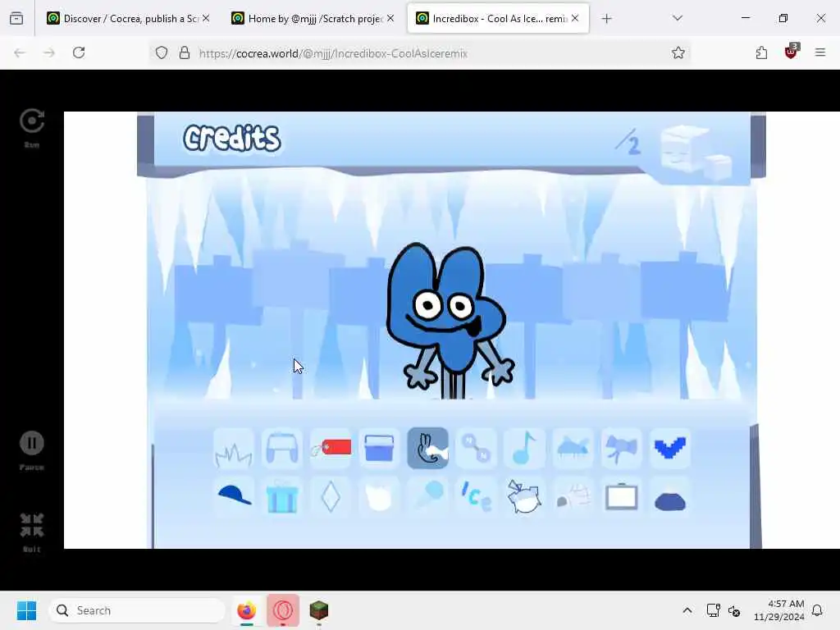The height and width of the screenshot is (630, 840).
Task: Open Firefox from the taskbar
Action: 246,610
